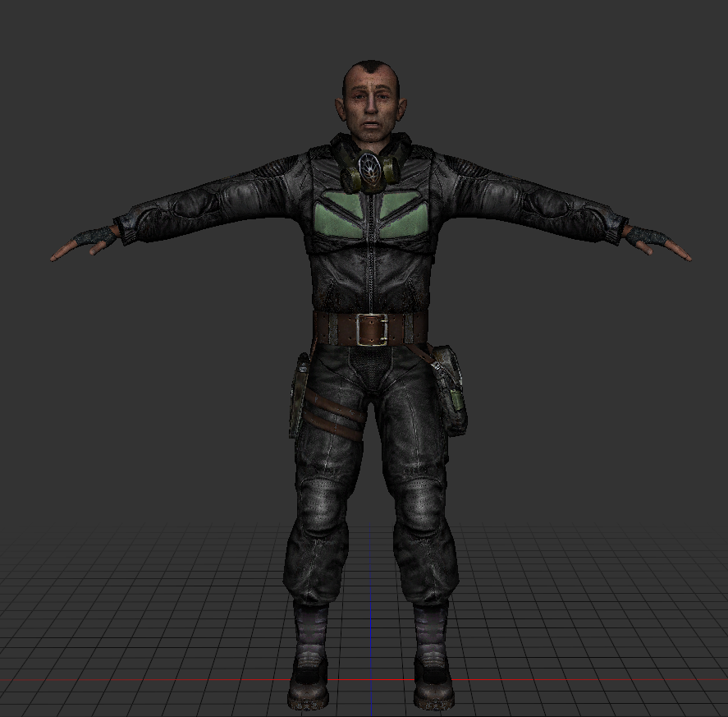Click the brass belt buckle on the model
Image resolution: width=728 pixels, height=717 pixels.
(372, 329)
